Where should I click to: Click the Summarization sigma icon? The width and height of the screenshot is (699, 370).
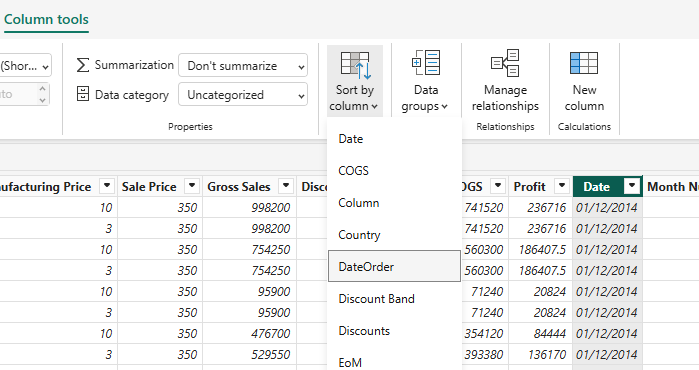tap(82, 65)
